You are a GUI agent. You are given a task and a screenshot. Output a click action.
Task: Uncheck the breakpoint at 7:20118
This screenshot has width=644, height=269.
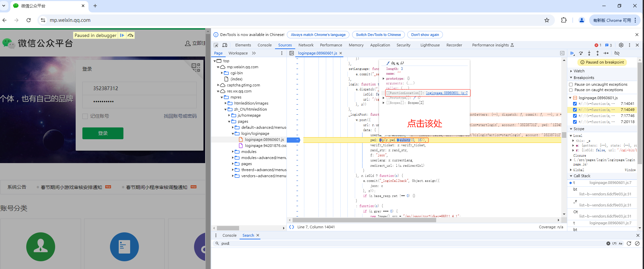[x=575, y=122]
